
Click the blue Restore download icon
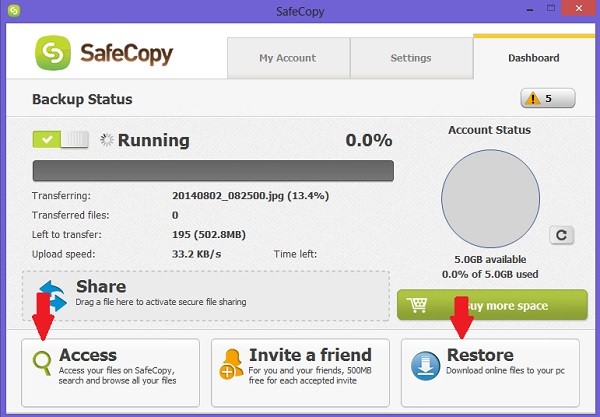(425, 366)
